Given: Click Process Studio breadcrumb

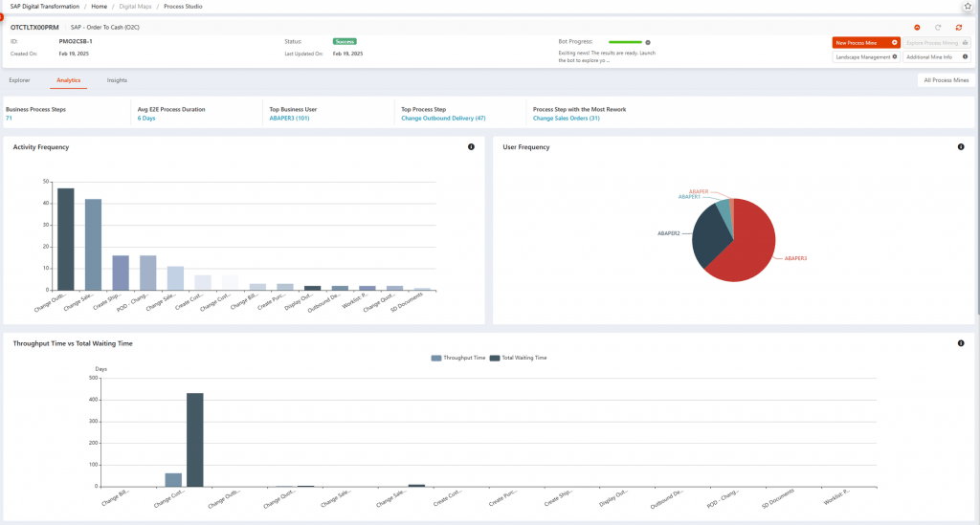Looking at the screenshot, I should click(x=183, y=7).
